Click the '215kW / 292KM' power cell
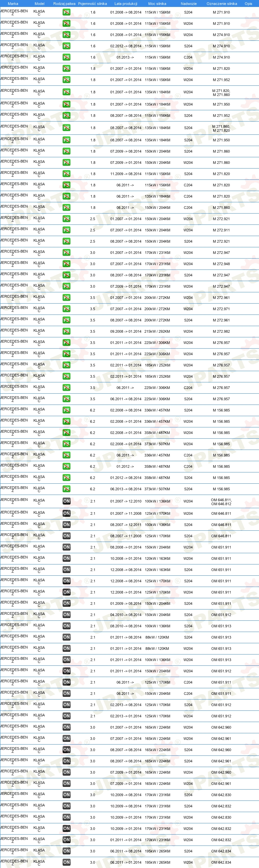 coord(157,332)
